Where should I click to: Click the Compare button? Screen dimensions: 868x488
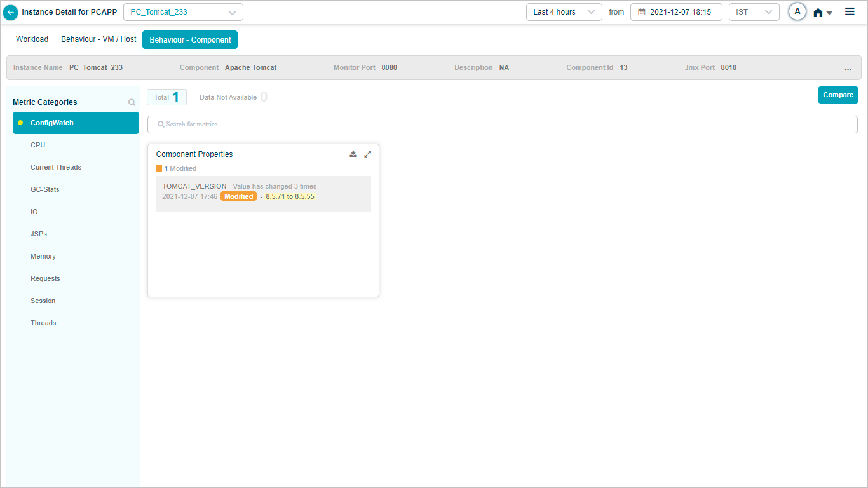pos(837,95)
